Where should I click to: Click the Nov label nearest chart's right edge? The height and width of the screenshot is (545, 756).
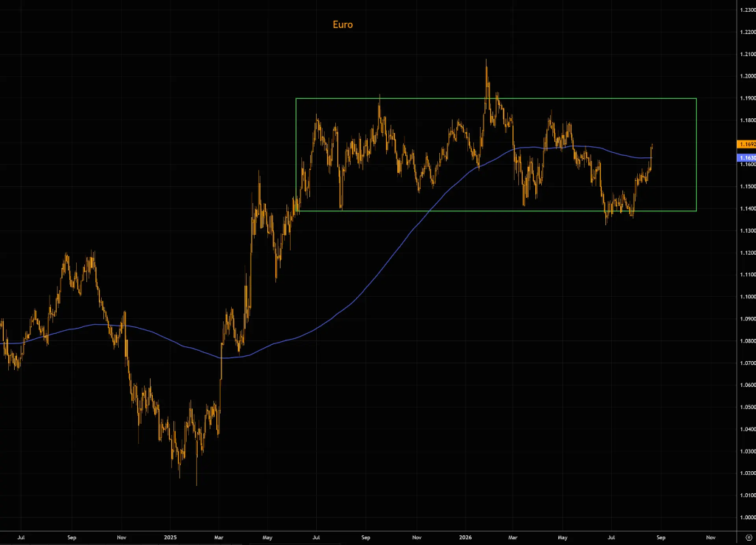click(711, 538)
